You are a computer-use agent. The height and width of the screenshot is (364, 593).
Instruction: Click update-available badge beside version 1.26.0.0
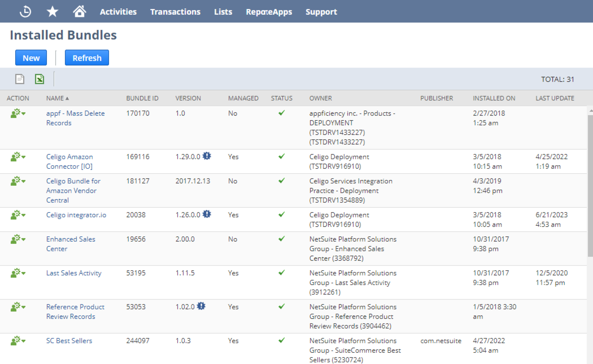[x=207, y=214]
